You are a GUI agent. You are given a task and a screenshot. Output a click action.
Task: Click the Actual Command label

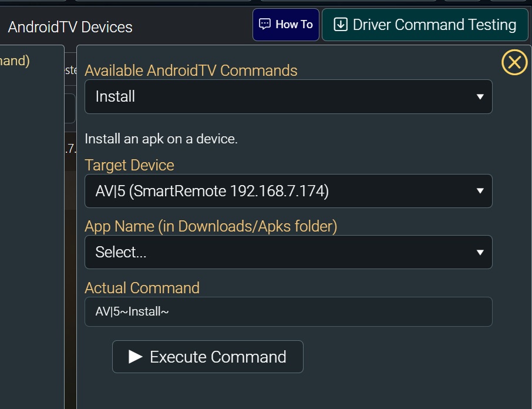point(142,288)
